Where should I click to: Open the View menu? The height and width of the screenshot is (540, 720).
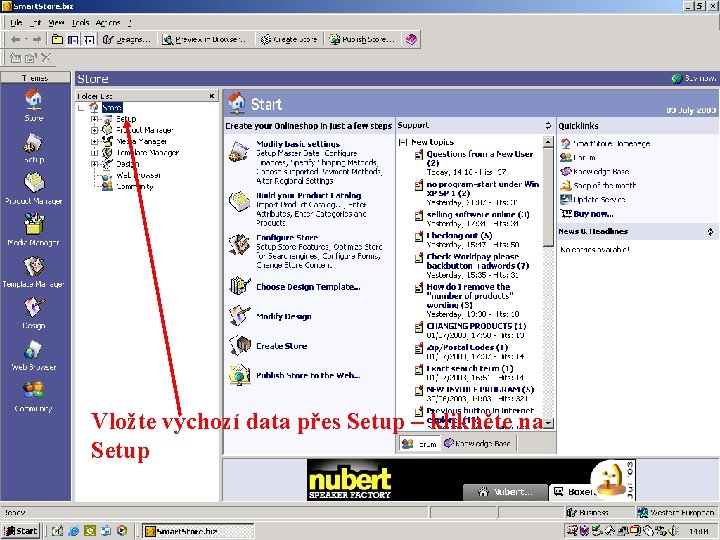coord(56,22)
